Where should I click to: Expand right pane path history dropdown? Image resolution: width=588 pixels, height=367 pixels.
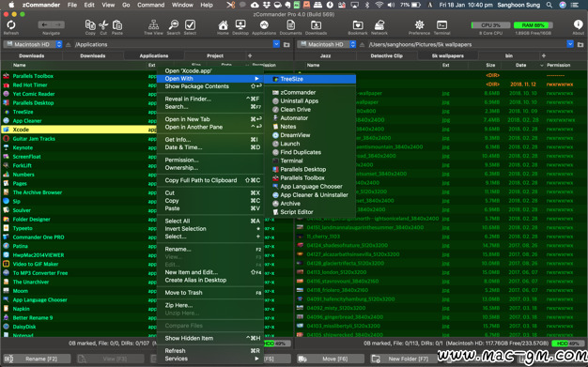coord(570,44)
